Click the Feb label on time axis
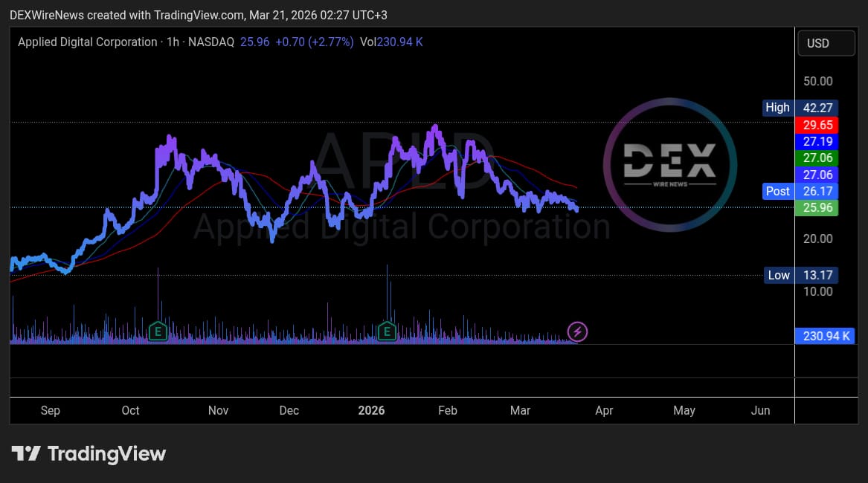The height and width of the screenshot is (483, 868). click(448, 410)
